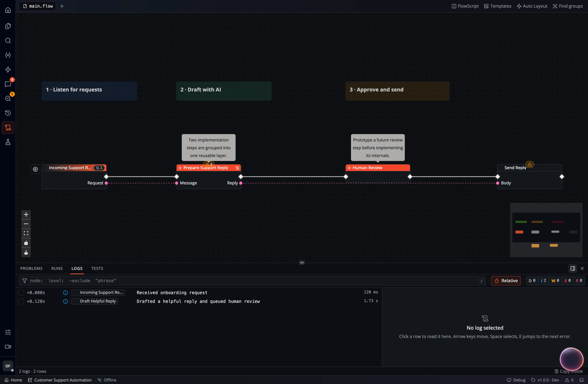Screen dimensions: 588x384
Task: Switch to the TESTS tab
Action: [x=97, y=268]
